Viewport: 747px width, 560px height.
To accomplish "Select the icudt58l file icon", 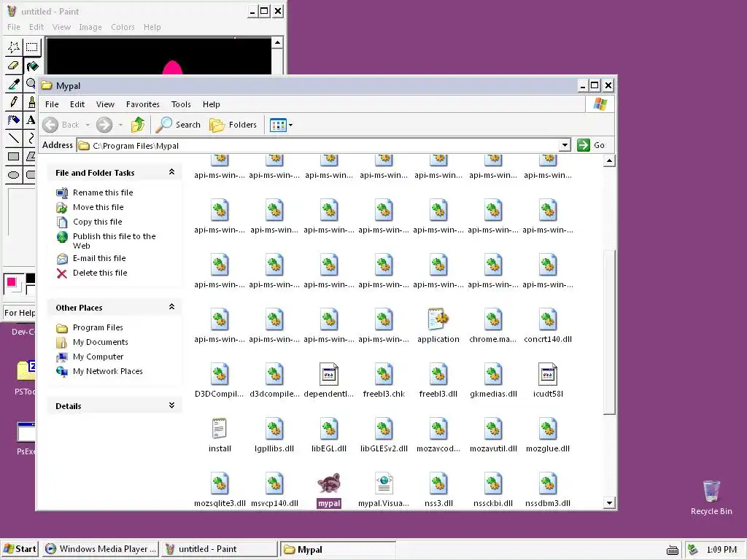I will [x=547, y=374].
